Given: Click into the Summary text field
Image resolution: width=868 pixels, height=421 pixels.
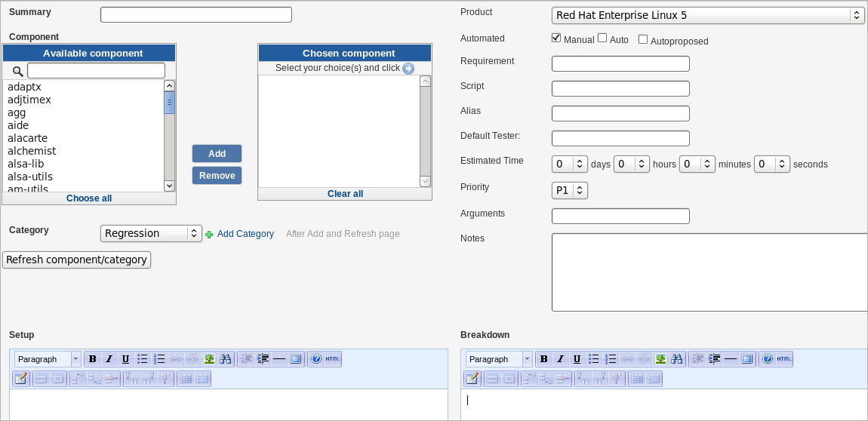Looking at the screenshot, I should pos(195,14).
